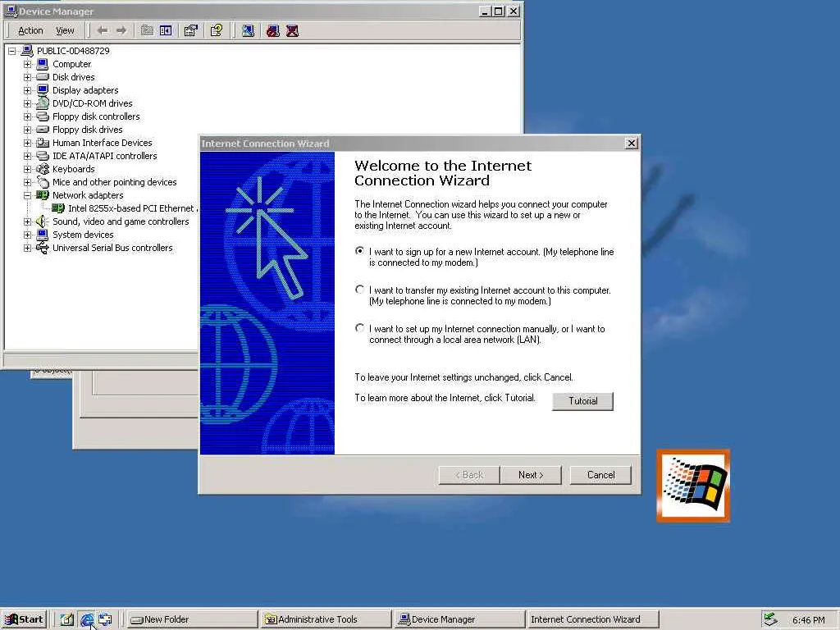Select the Keyboards category icon
Image resolution: width=840 pixels, height=630 pixels.
click(43, 169)
